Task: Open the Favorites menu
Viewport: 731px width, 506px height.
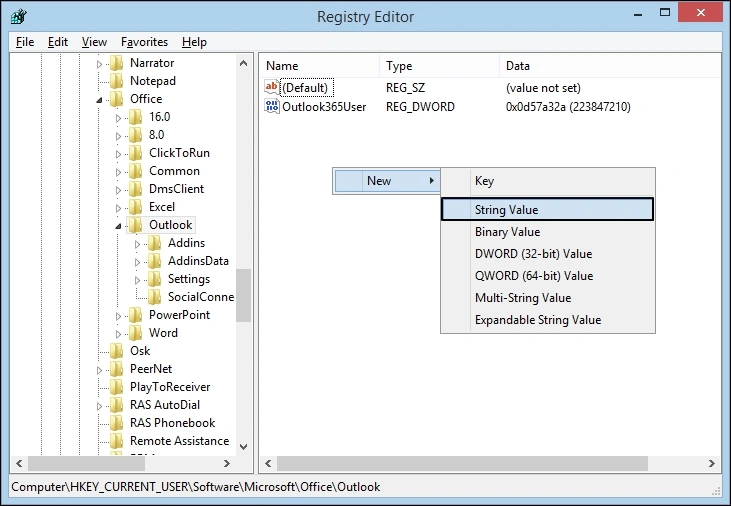Action: 144,42
